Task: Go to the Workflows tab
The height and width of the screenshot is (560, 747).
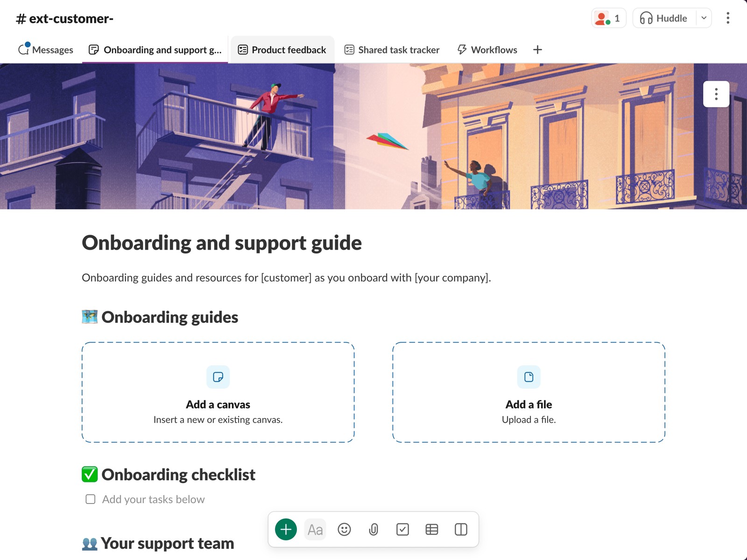Action: tap(487, 49)
